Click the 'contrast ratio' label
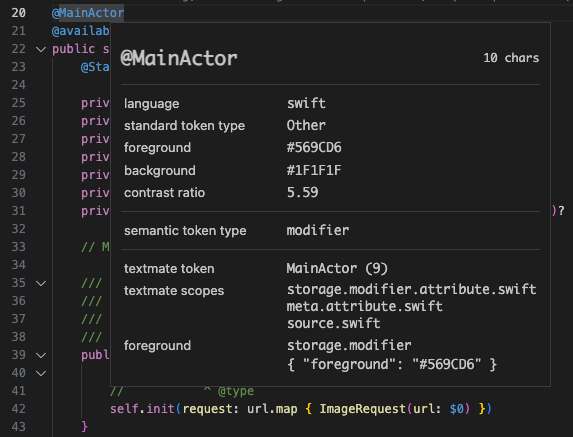 [x=164, y=193]
